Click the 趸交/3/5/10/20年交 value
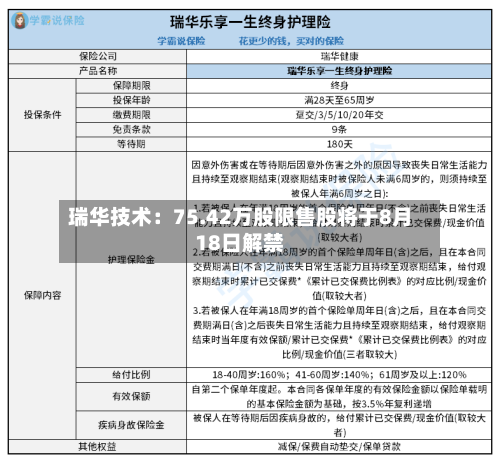Image resolution: width=500 pixels, height=464 pixels. [x=339, y=115]
